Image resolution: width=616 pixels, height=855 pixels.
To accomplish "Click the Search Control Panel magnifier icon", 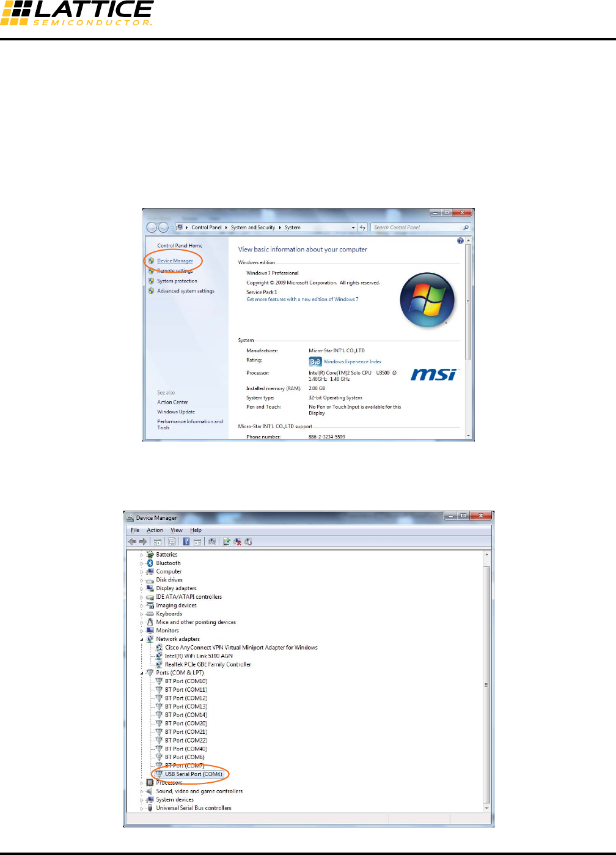I will [x=466, y=228].
